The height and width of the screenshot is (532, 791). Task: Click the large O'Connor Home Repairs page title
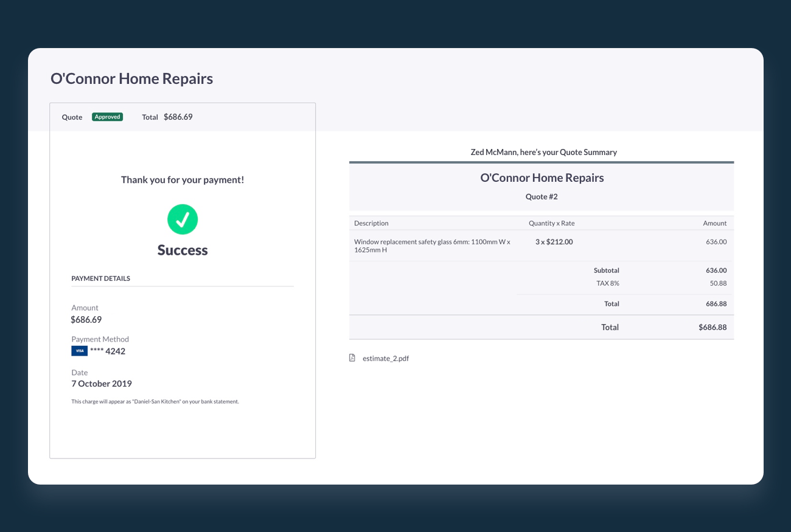[x=132, y=78]
